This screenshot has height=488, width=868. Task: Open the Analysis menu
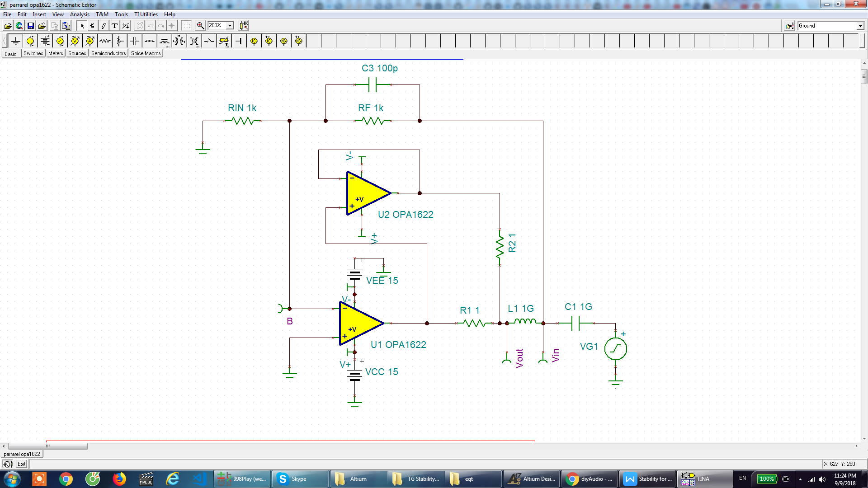point(80,14)
